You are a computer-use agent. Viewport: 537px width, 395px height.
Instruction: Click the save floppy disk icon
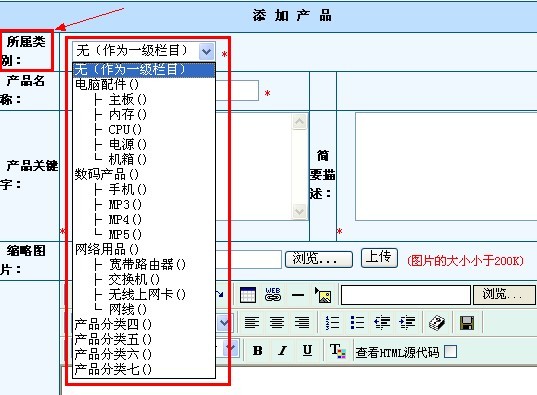466,323
